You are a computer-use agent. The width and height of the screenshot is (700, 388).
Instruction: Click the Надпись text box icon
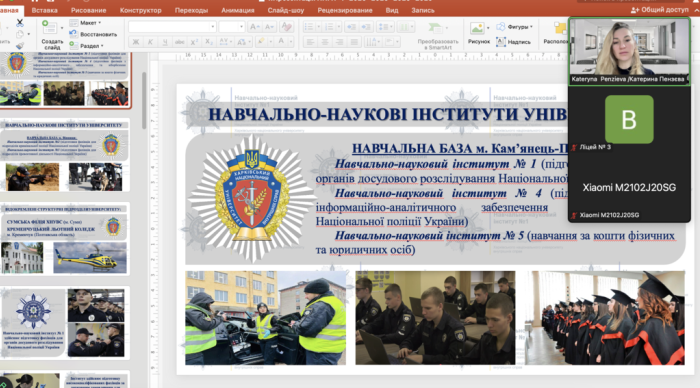tap(501, 42)
